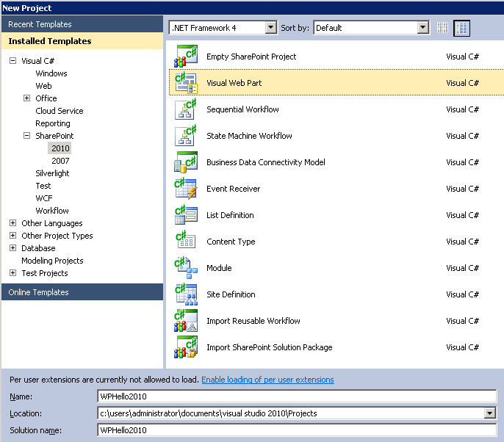Select the Office tree item label
Screen dimensions: 504x442
[46, 98]
